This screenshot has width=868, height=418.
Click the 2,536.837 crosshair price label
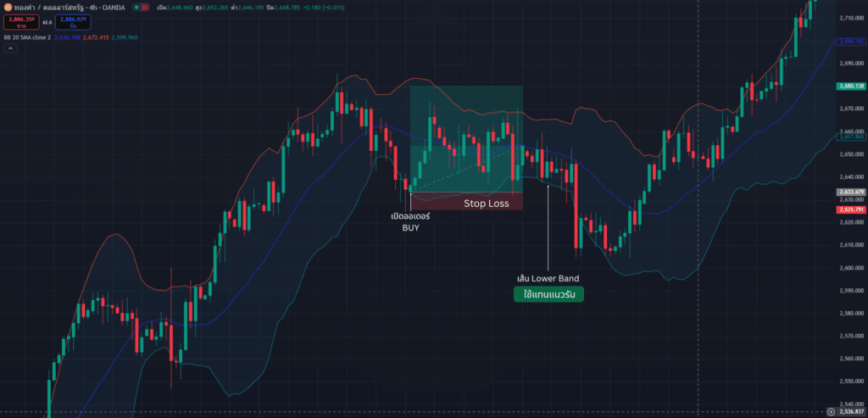(x=851, y=412)
